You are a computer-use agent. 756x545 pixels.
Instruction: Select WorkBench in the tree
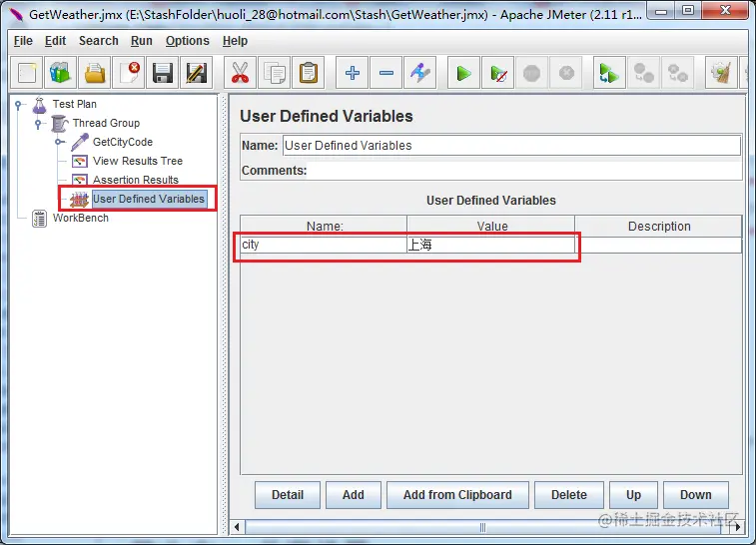(x=81, y=218)
